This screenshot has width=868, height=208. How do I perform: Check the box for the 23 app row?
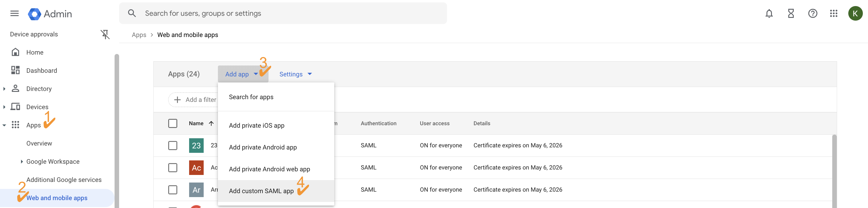click(x=172, y=145)
